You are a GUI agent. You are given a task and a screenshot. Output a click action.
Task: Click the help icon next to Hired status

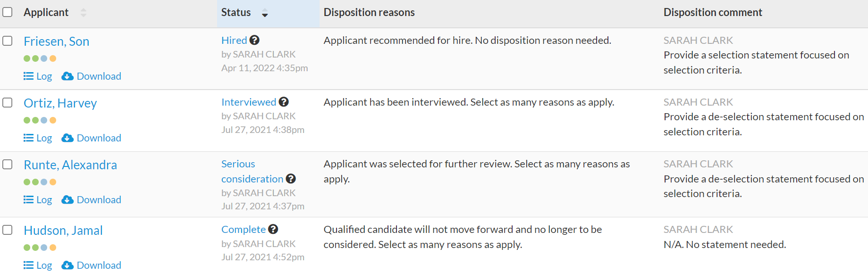pyautogui.click(x=254, y=40)
